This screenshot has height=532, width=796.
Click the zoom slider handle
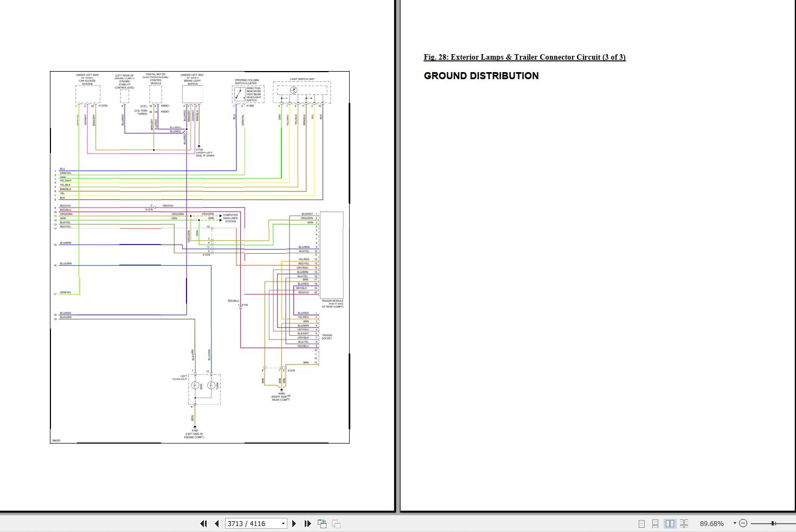[773, 523]
